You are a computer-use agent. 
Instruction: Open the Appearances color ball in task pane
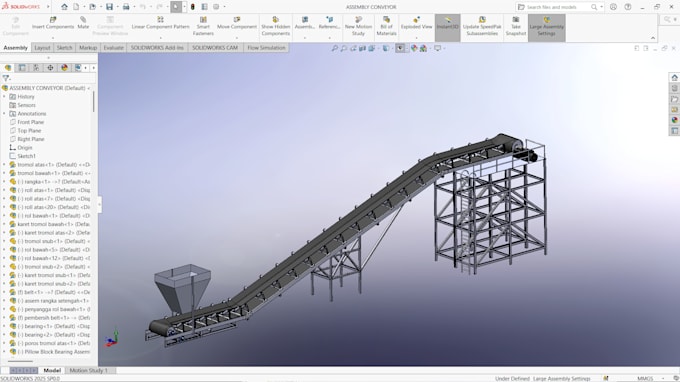(674, 120)
